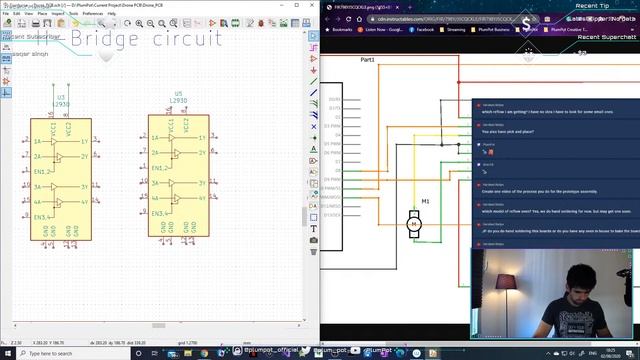The image size is (640, 360).
Task: Open the Place menu in Eeschema
Action: [x=42, y=13]
